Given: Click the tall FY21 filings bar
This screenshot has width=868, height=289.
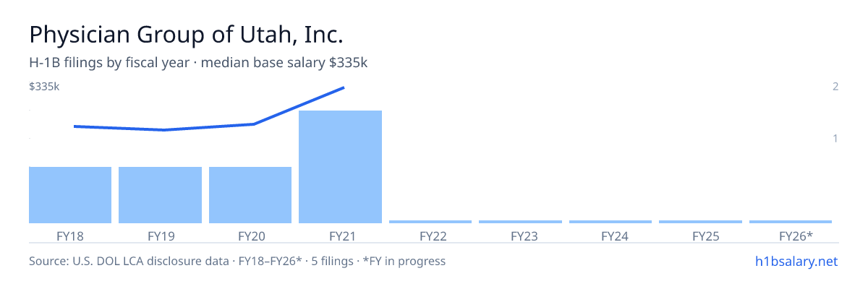Looking at the screenshot, I should coord(340,167).
